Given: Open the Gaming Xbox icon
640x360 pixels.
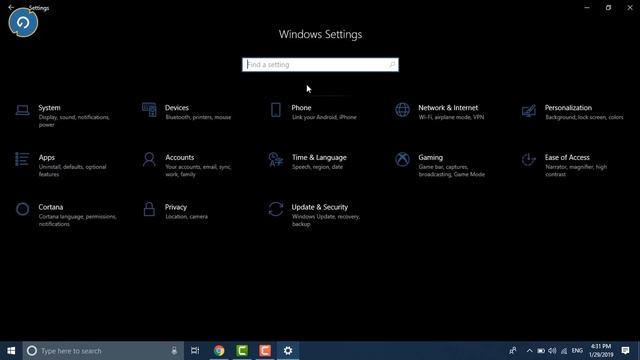Looking at the screenshot, I should point(402,160).
